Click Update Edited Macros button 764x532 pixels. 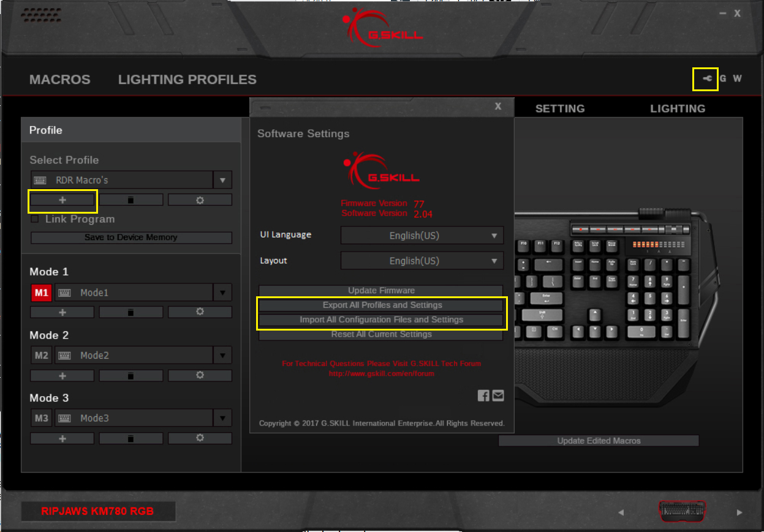pos(599,441)
